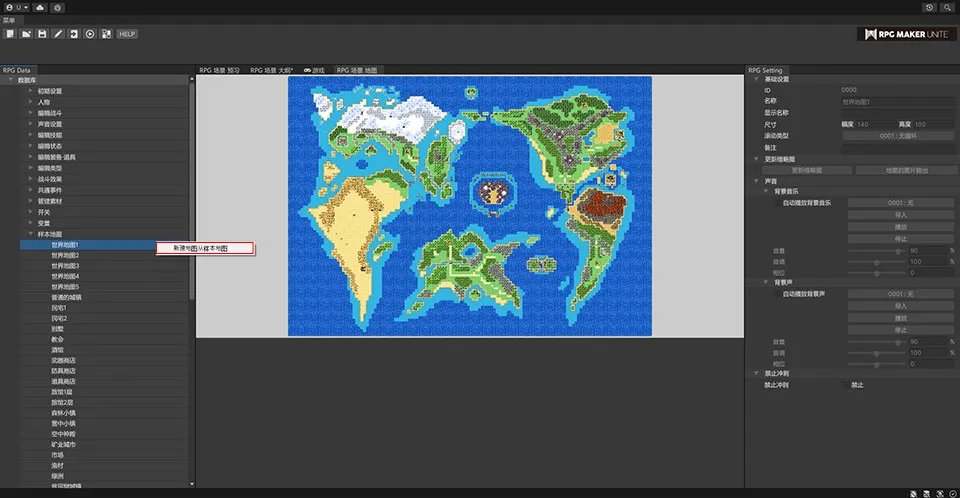Click the 地图的图片输出 button

pos(906,170)
